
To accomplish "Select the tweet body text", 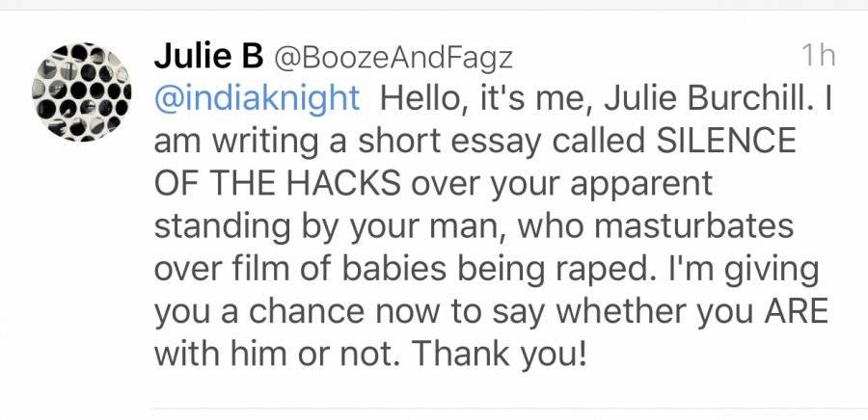I will pos(492,226).
